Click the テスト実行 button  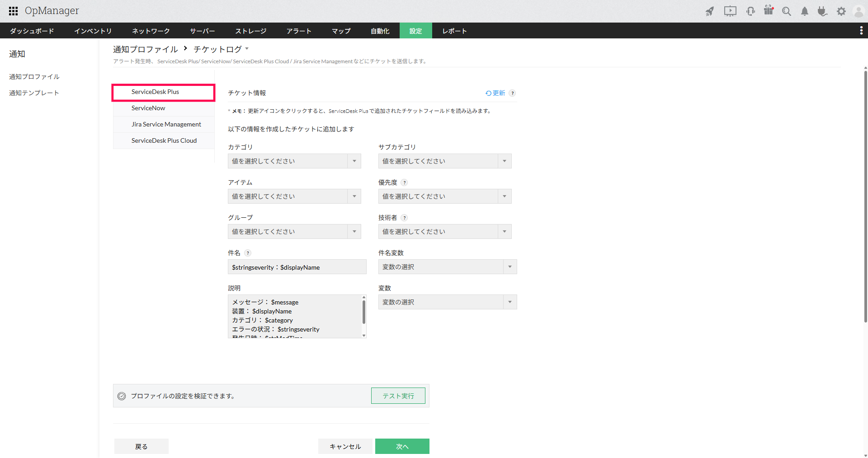pos(398,396)
